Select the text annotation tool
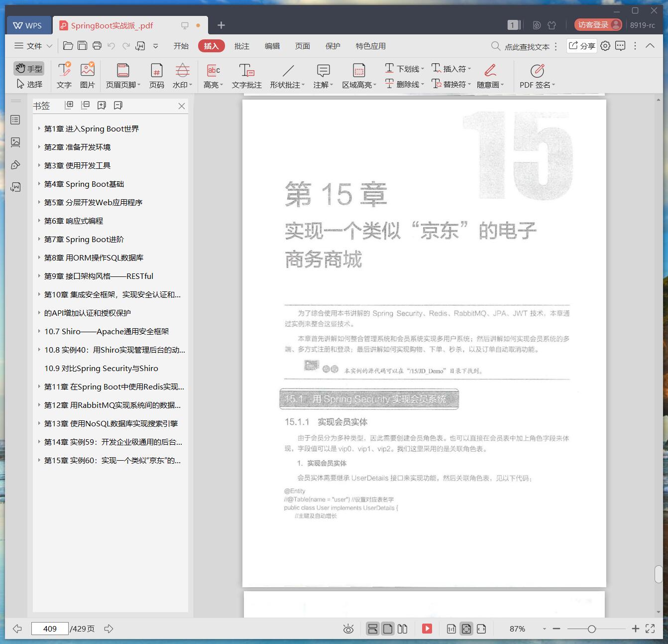668x644 pixels. pyautogui.click(x=247, y=76)
